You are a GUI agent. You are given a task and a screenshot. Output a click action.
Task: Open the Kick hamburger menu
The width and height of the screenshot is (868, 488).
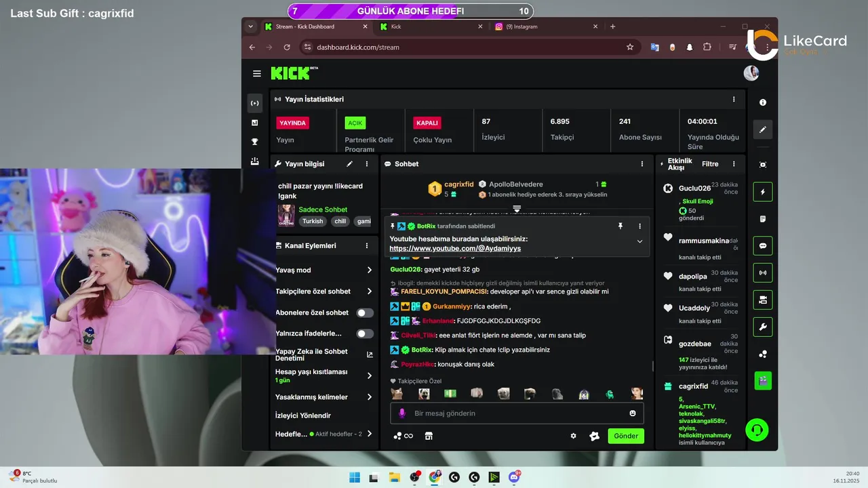pyautogui.click(x=257, y=73)
